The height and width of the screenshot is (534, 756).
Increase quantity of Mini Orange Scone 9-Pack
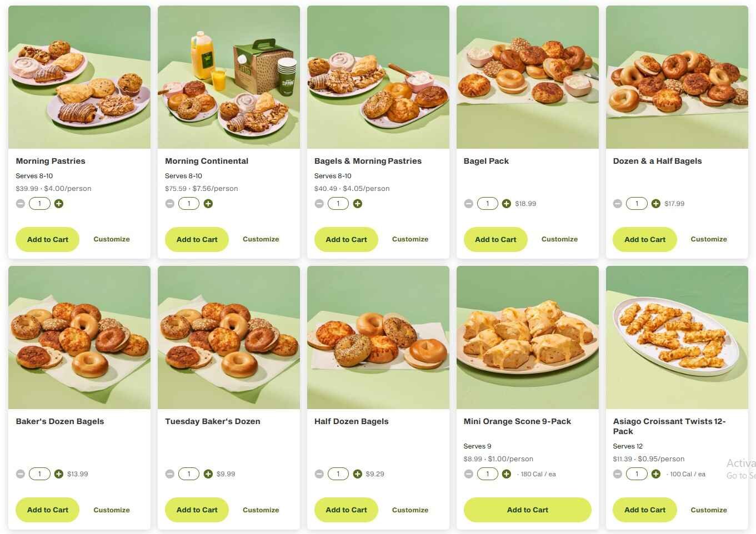point(506,473)
